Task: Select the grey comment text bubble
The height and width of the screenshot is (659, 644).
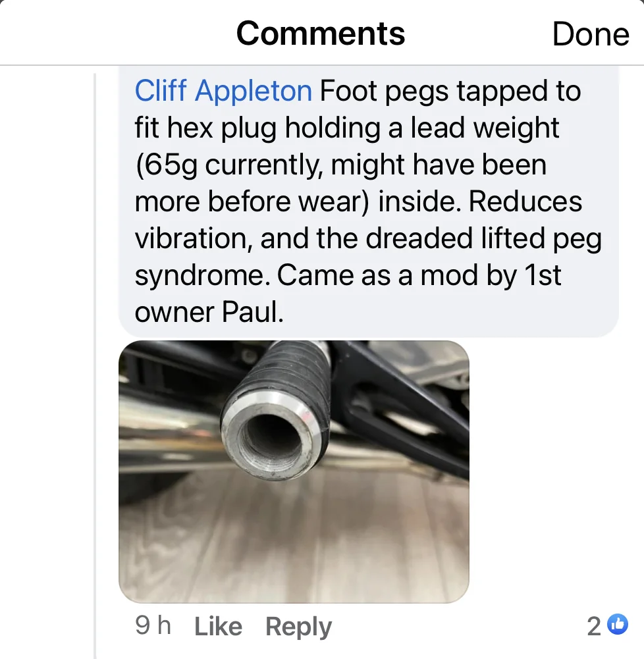Action: pos(368,201)
